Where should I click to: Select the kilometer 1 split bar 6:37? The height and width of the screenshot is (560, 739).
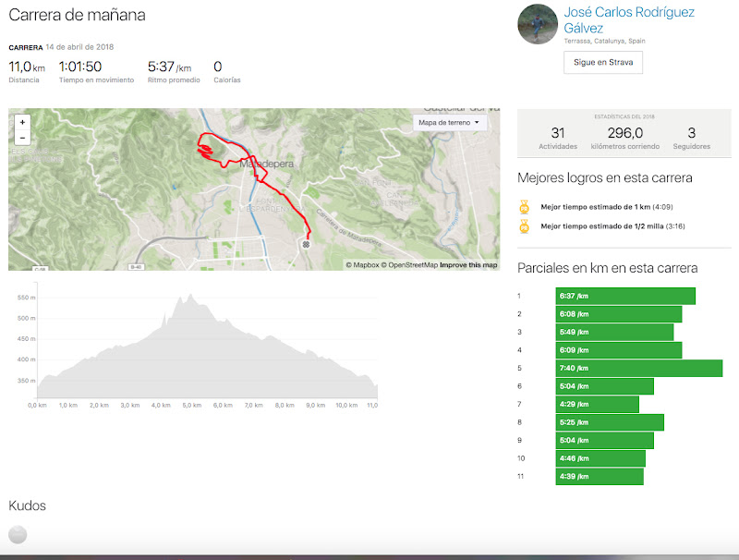tap(624, 296)
